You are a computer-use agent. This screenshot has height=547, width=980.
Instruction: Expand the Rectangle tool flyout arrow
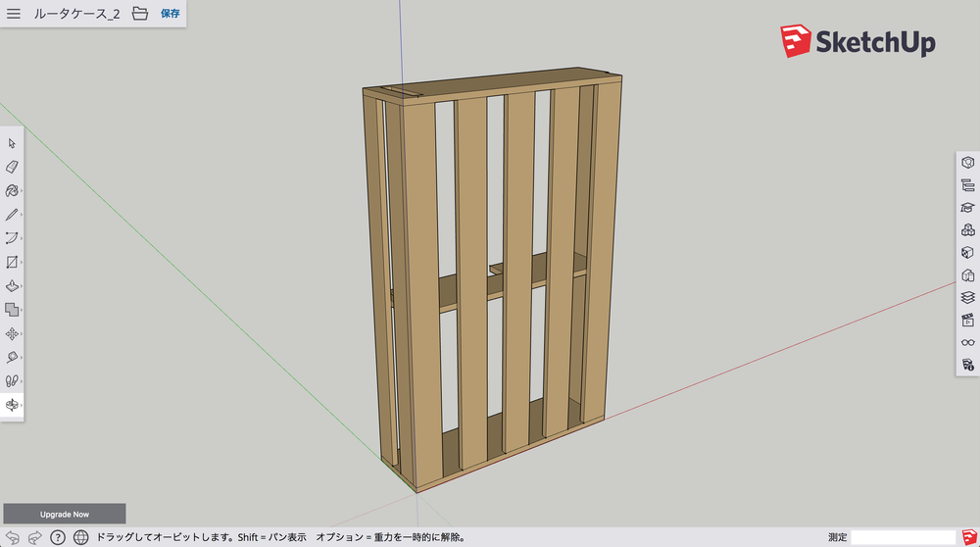[22, 262]
